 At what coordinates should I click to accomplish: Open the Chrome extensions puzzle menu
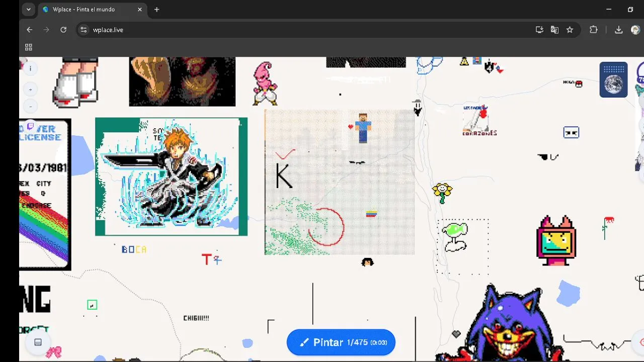click(x=594, y=30)
